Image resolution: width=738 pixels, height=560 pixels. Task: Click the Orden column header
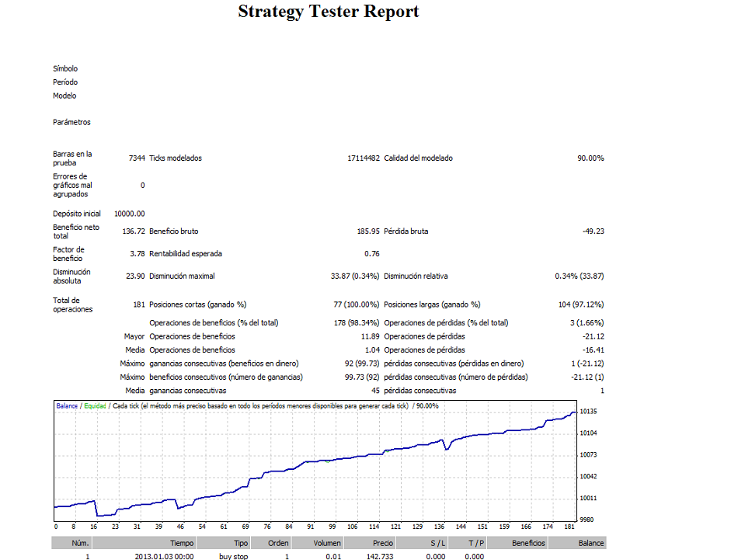[278, 543]
